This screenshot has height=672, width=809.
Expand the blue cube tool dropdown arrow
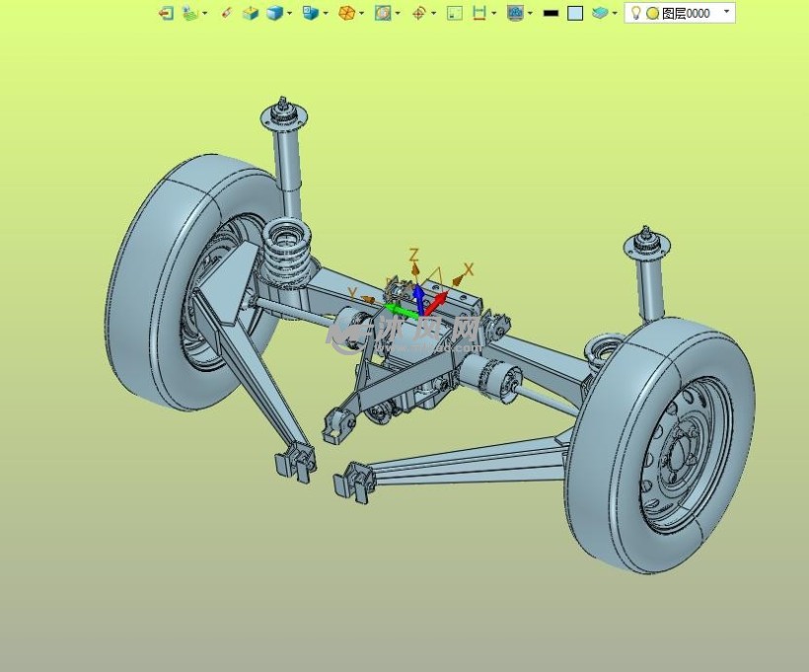(289, 14)
